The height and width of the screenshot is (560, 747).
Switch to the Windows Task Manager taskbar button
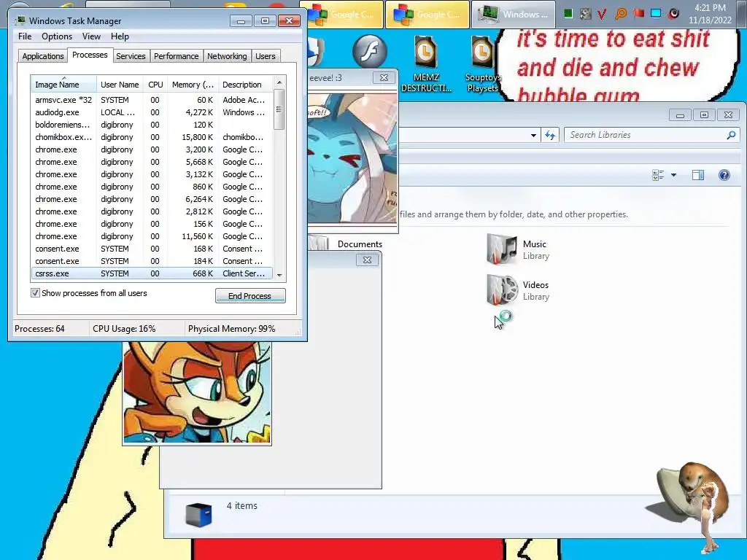[x=513, y=15]
